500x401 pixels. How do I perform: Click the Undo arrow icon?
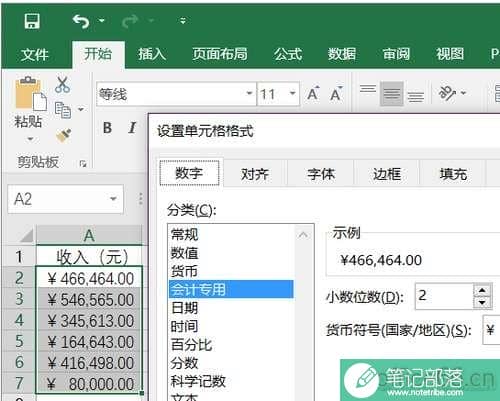point(81,21)
